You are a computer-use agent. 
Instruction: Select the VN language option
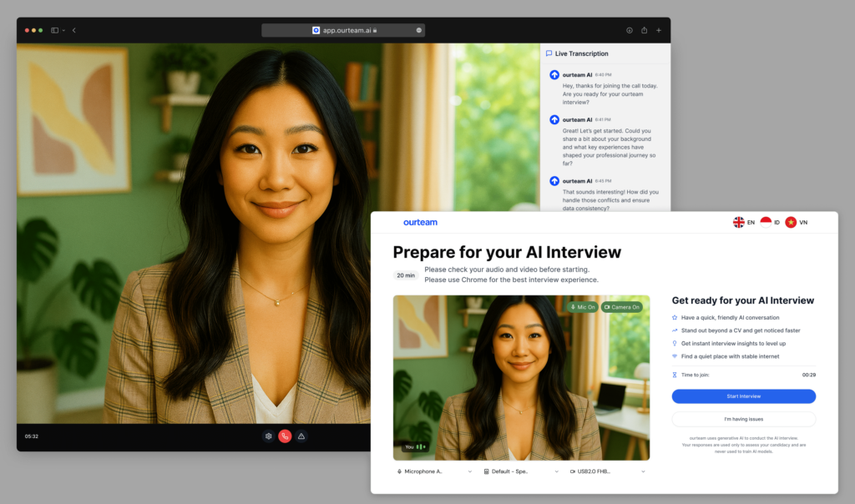(797, 223)
